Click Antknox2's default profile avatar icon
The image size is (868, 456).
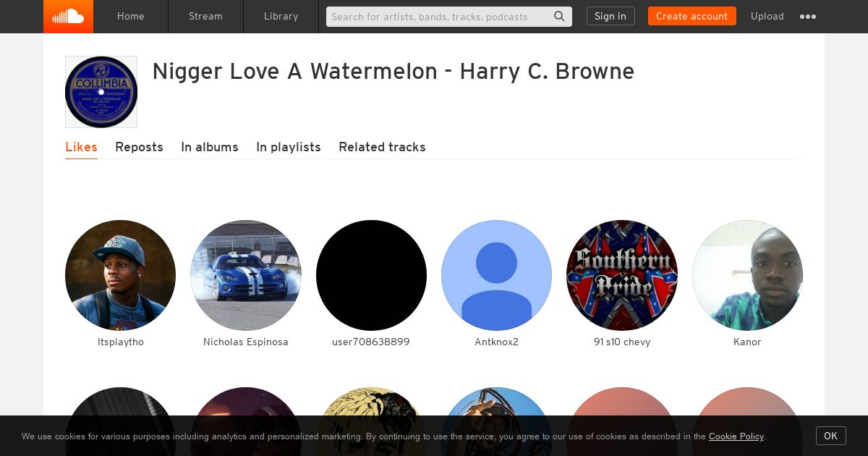(496, 275)
